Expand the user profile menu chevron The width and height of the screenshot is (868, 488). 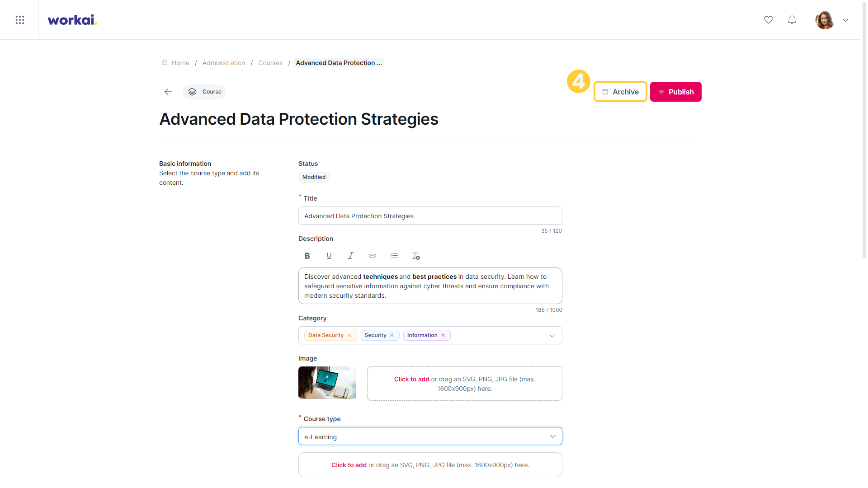pyautogui.click(x=845, y=20)
